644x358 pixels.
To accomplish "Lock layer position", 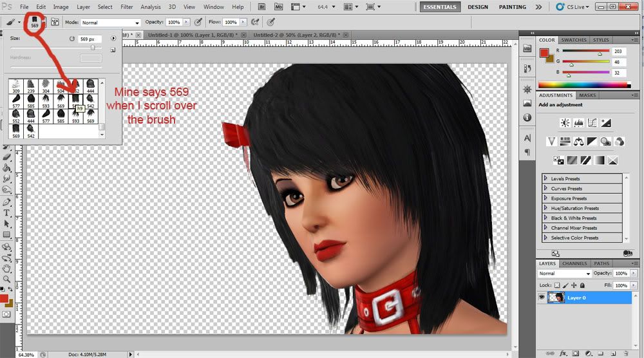I will coord(574,285).
